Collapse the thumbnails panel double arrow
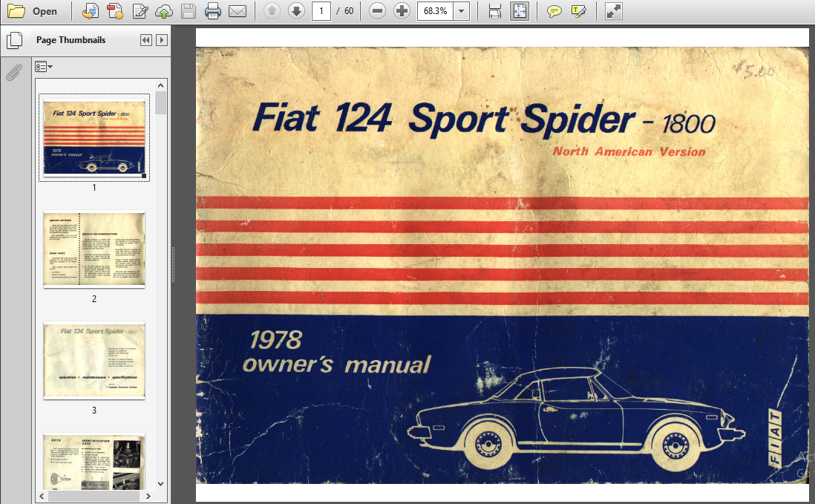 pyautogui.click(x=146, y=40)
